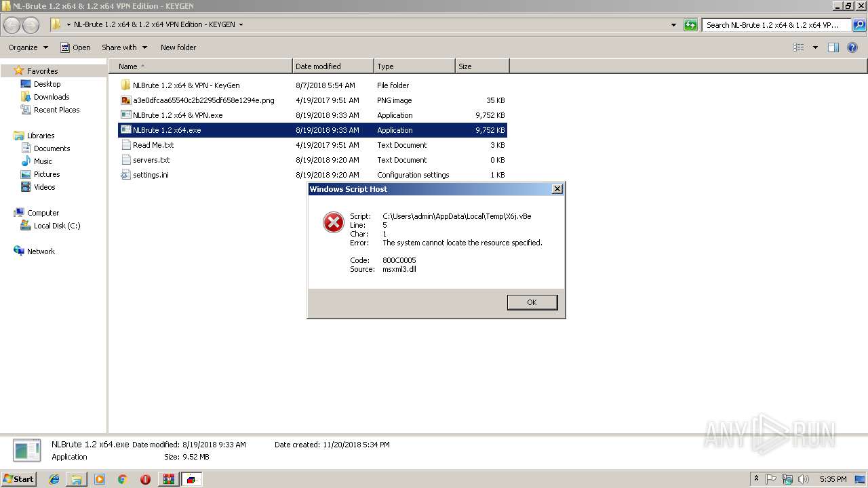Click the Desktop icon in Favorites
The width and height of the screenshot is (868, 488).
tap(26, 84)
